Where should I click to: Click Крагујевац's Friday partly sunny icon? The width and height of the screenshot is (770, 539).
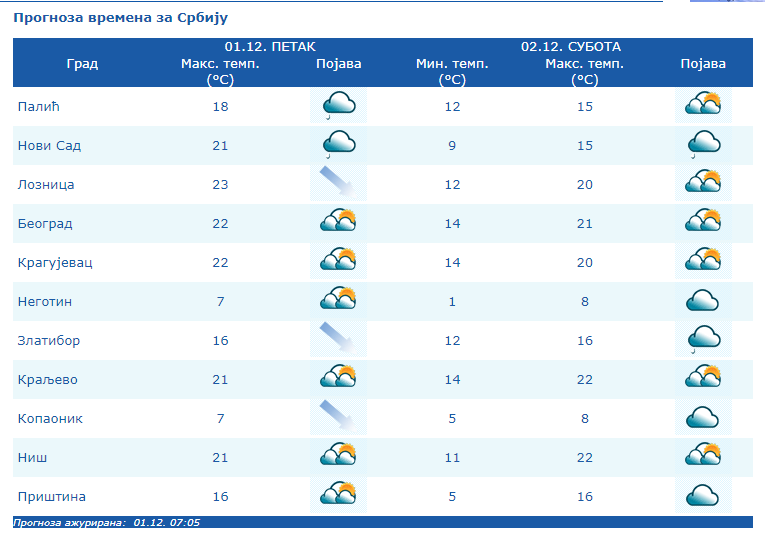pyautogui.click(x=338, y=262)
